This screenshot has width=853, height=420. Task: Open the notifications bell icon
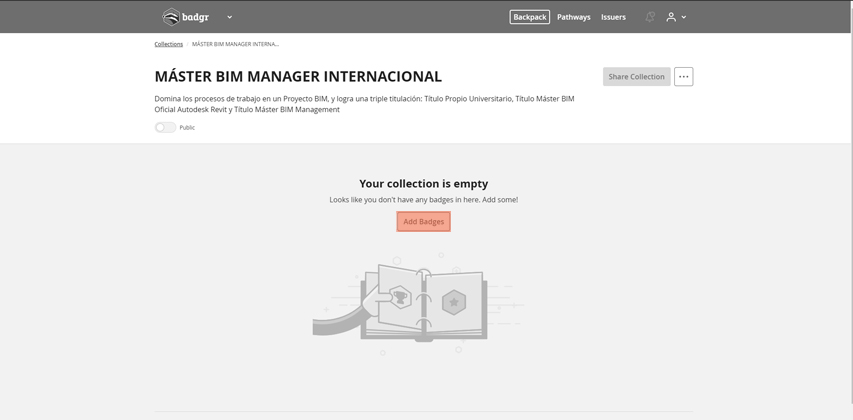(650, 17)
